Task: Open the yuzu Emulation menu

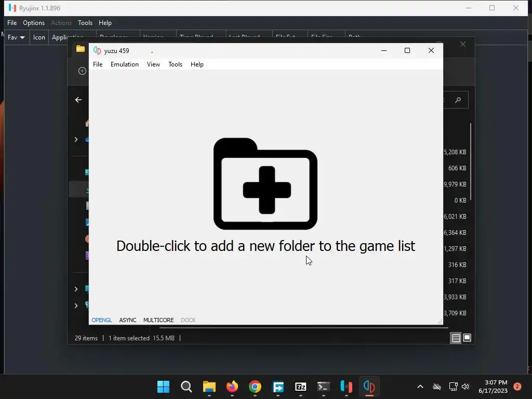Action: click(x=125, y=64)
